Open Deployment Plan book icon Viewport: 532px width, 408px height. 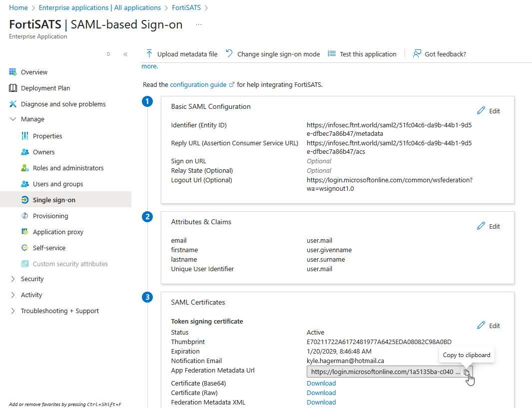[13, 88]
